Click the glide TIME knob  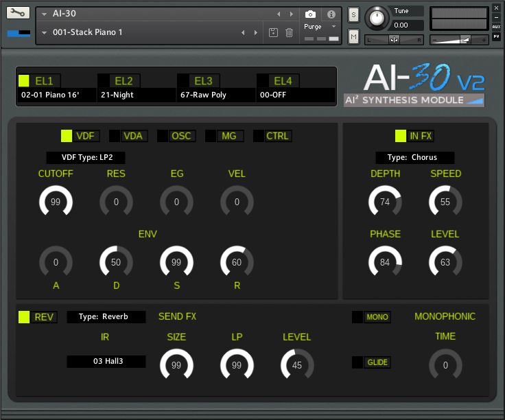tap(445, 365)
